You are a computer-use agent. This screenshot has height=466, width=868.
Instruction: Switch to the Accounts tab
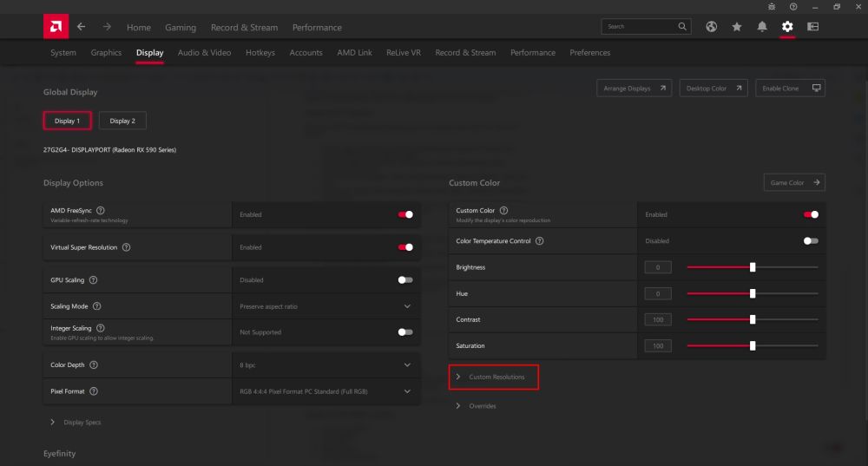pos(306,53)
